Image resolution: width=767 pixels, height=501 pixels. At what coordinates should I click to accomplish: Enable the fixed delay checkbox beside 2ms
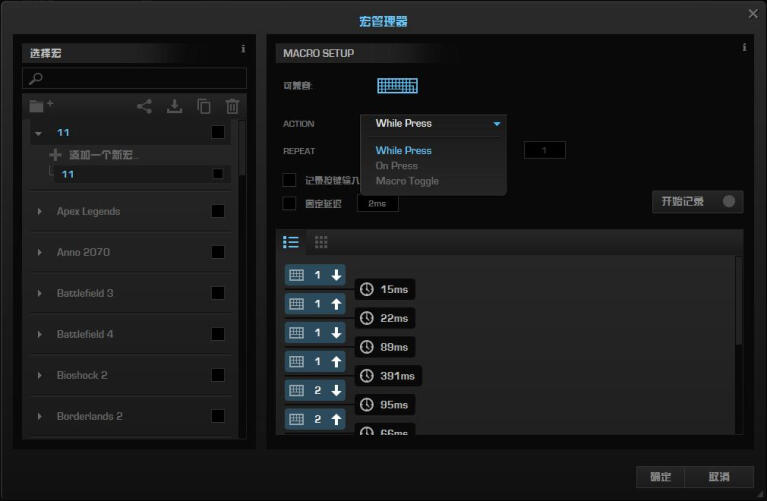[290, 203]
